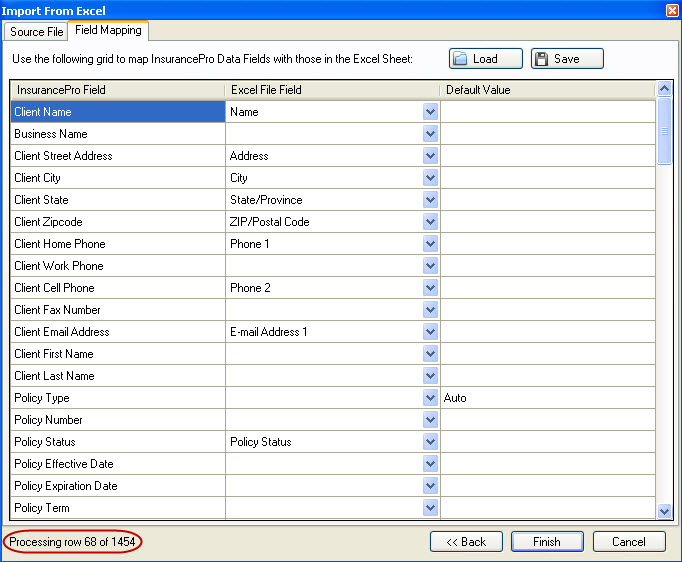Select the Policy Expiration Date label
This screenshot has width=682, height=562.
coord(66,485)
